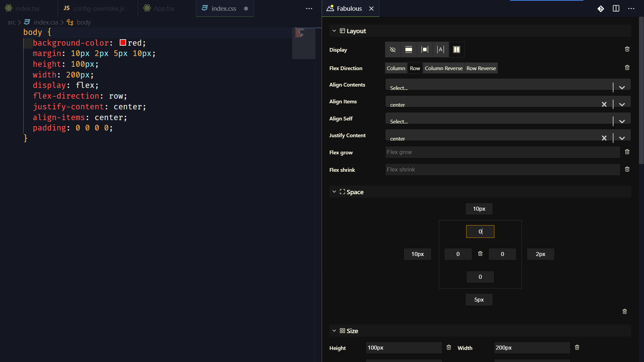Collapse the Size section
Image resolution: width=644 pixels, height=362 pixels.
pos(334,330)
